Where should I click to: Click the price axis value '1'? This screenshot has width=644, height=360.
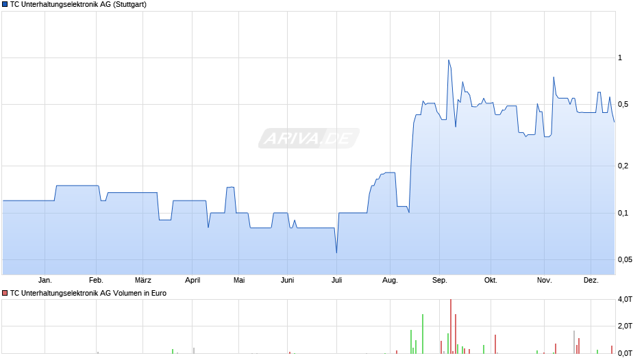coord(620,58)
